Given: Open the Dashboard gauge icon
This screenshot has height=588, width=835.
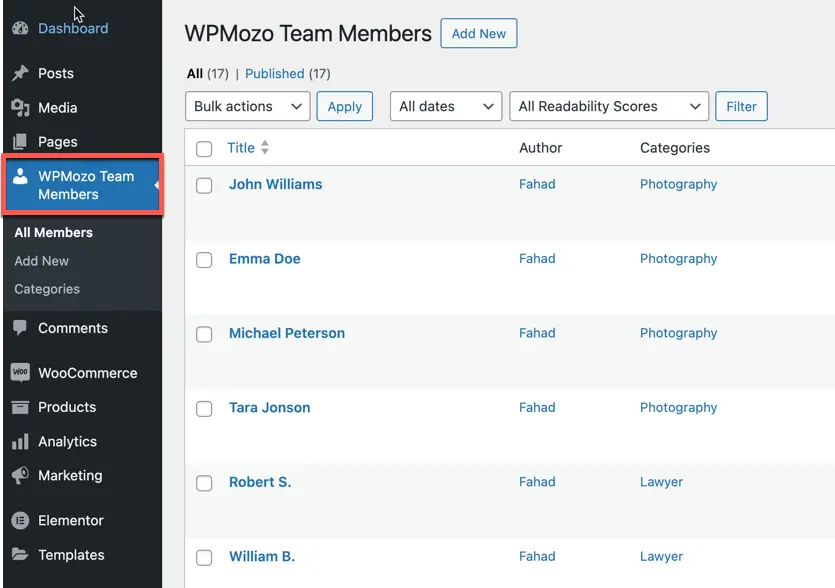Looking at the screenshot, I should pos(20,28).
